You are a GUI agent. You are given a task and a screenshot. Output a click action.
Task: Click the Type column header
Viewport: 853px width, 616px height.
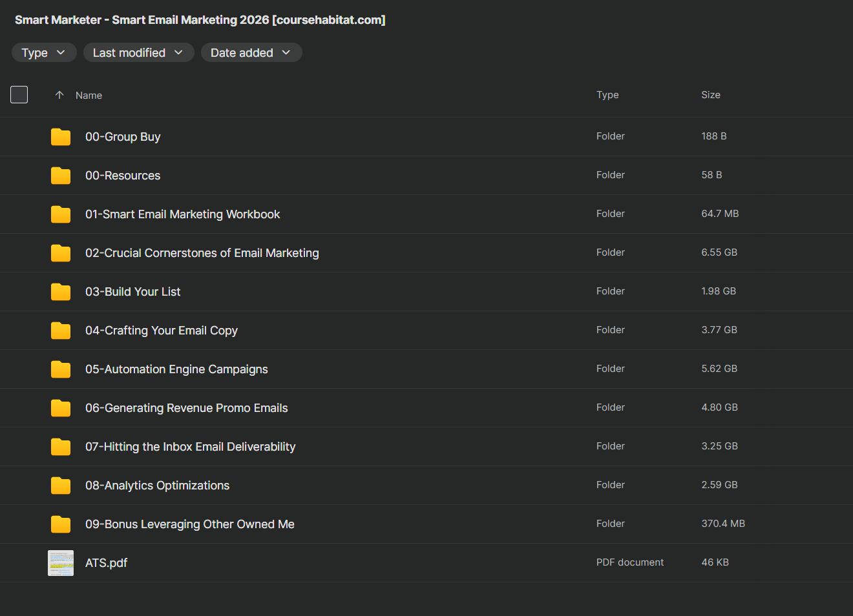tap(607, 95)
